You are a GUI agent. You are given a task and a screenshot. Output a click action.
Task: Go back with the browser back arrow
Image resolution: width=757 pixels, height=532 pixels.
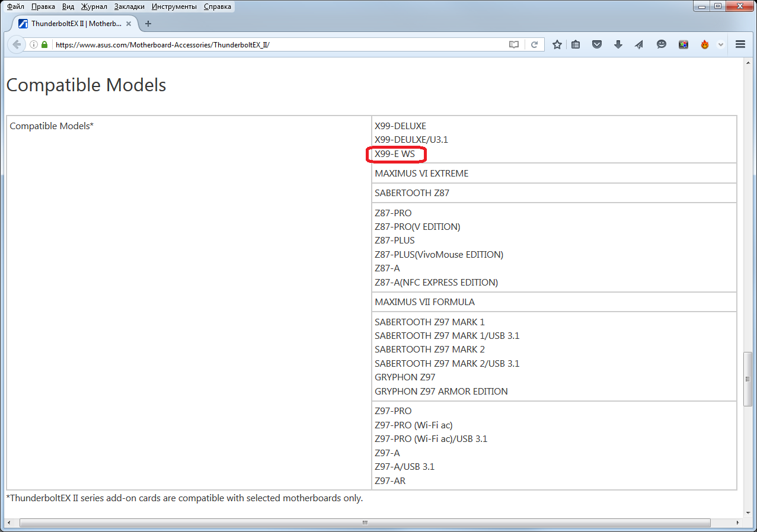pos(16,44)
